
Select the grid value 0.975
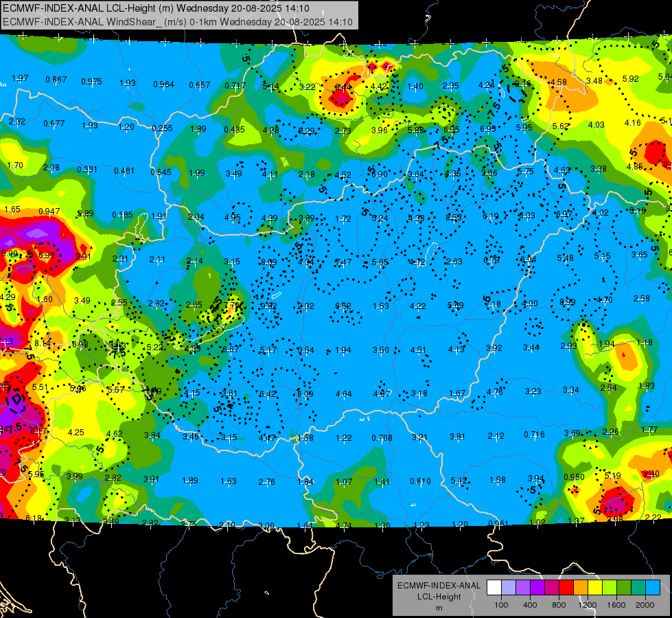pyautogui.click(x=91, y=82)
